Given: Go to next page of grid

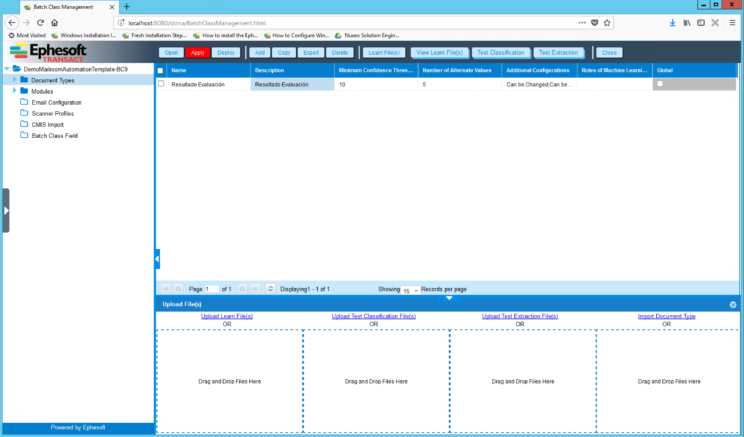Looking at the screenshot, I should pyautogui.click(x=242, y=288).
